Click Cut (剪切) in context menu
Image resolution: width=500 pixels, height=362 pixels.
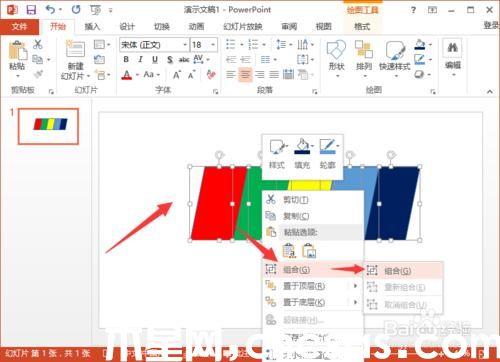tap(313, 200)
